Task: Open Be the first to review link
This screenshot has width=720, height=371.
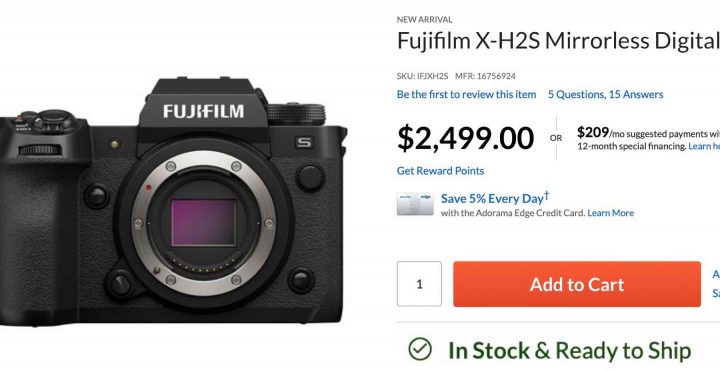Action: click(x=467, y=95)
